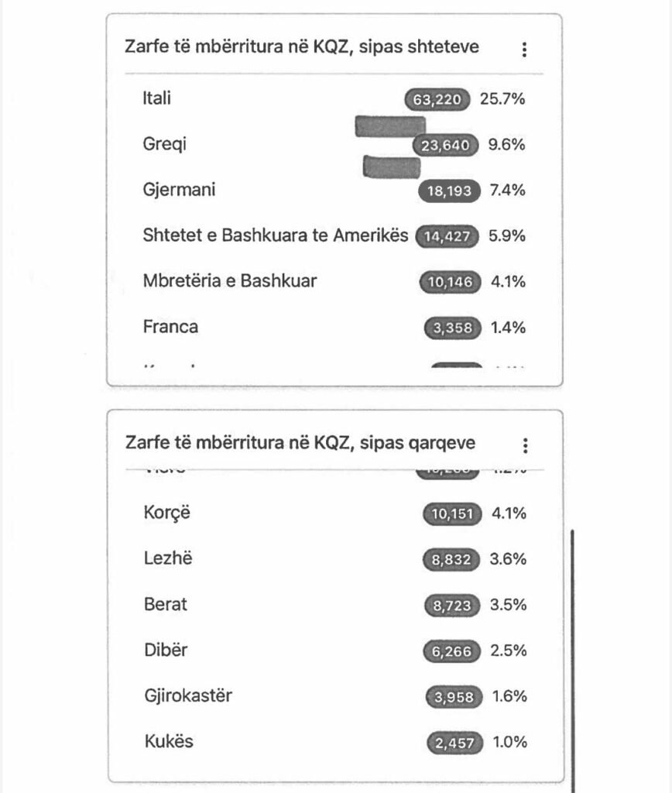
Task: Select the Berat row label
Action: [x=166, y=604]
